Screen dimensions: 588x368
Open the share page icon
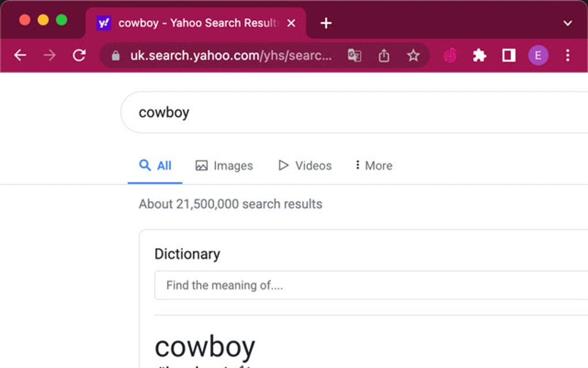[384, 55]
